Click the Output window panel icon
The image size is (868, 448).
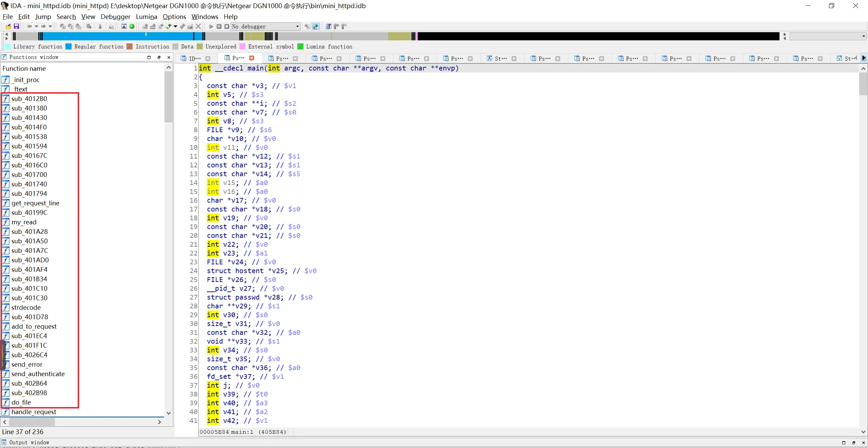[x=4, y=442]
